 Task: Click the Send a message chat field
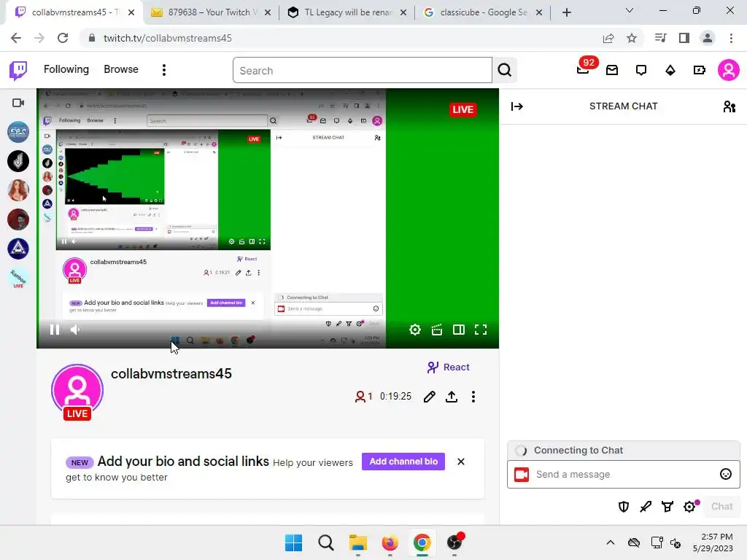click(x=624, y=474)
